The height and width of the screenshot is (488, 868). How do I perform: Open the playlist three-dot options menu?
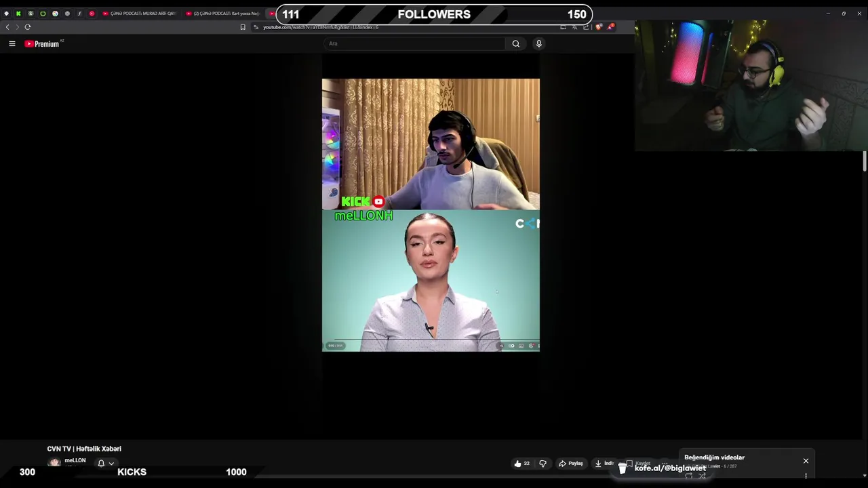tap(806, 476)
